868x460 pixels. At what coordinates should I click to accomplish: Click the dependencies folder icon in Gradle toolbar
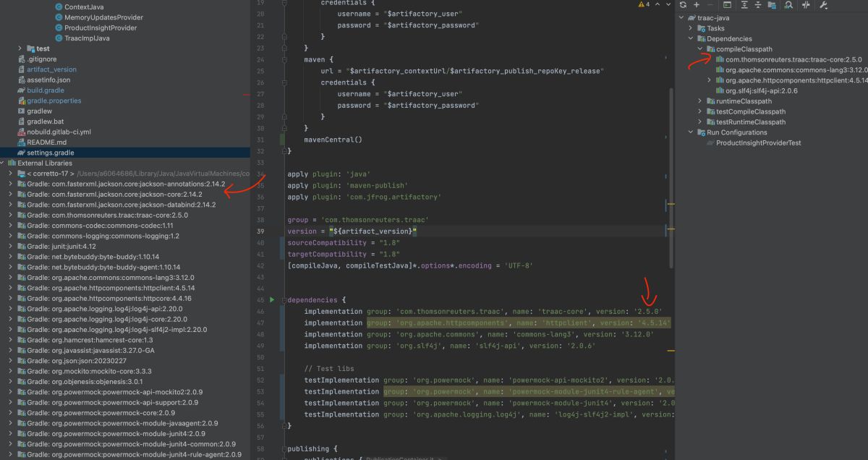click(773, 5)
